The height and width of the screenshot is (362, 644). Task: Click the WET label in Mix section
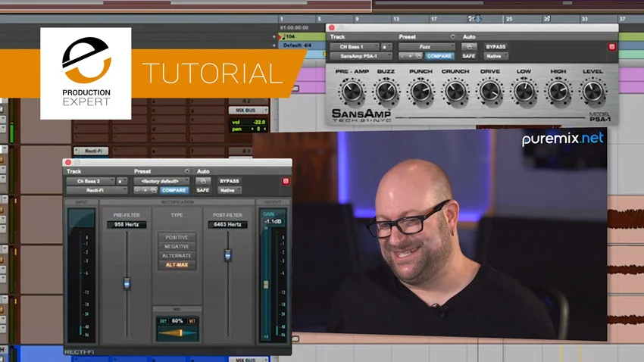tap(192, 321)
